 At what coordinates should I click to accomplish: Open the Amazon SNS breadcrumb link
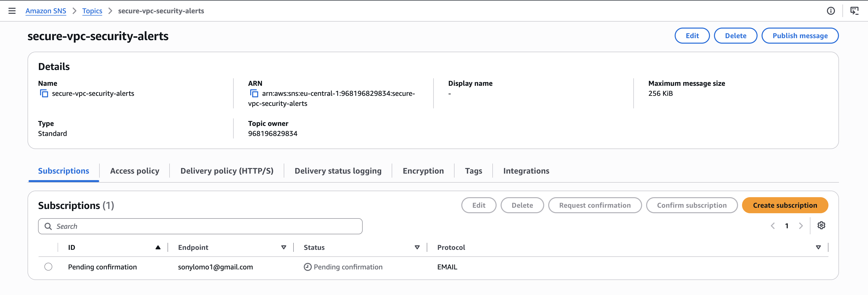pos(46,11)
